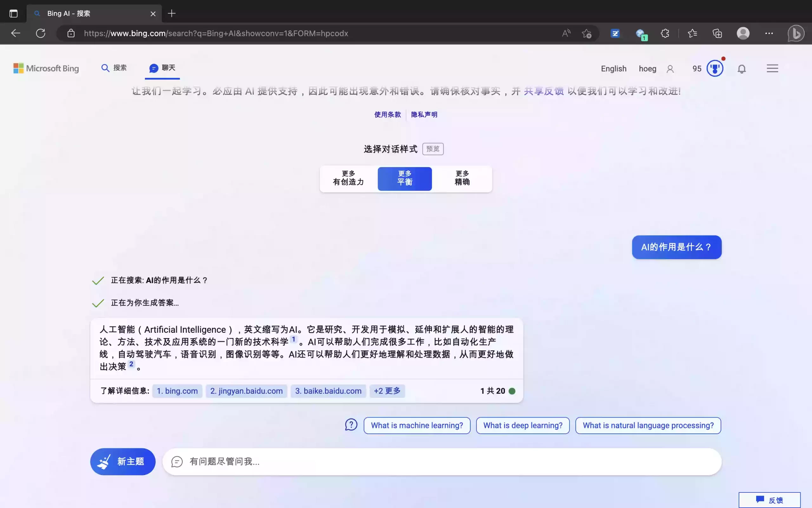812x508 pixels.
Task: View site information lock icon
Action: [x=71, y=33]
